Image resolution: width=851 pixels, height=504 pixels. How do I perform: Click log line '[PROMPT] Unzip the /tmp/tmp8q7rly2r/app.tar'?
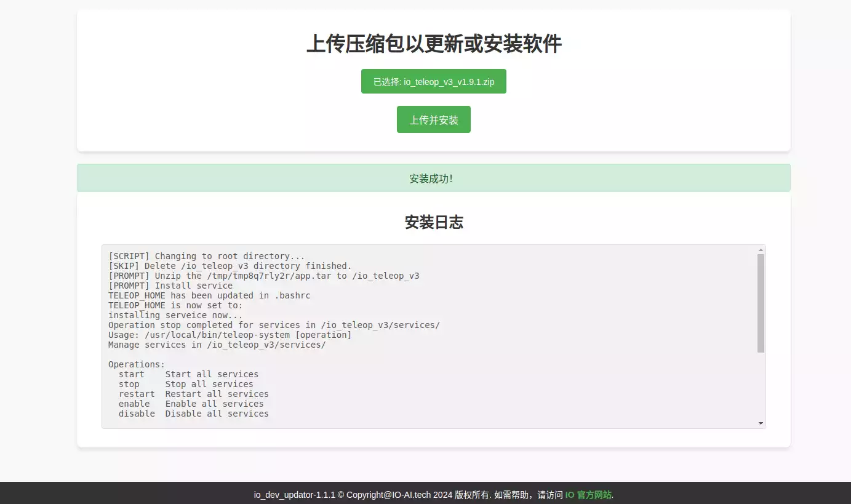coord(264,276)
